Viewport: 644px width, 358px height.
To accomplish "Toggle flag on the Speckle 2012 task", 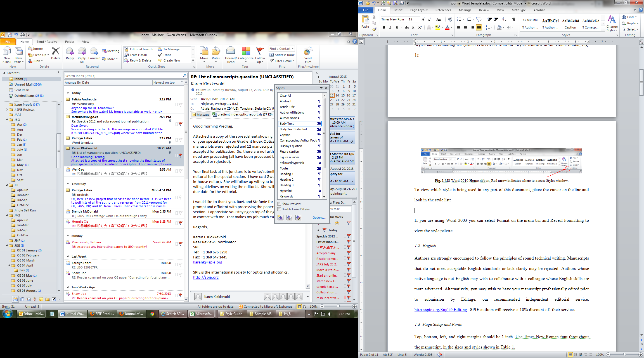I will 349,236.
